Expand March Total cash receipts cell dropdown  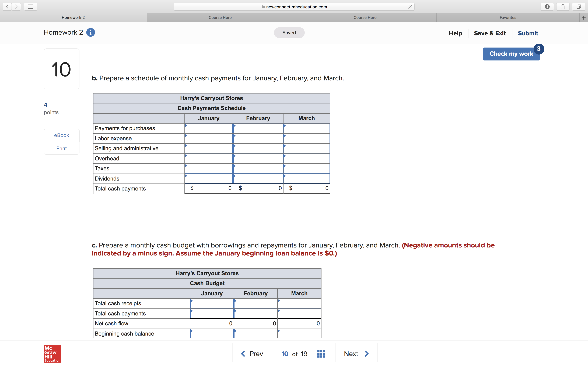[279, 301]
